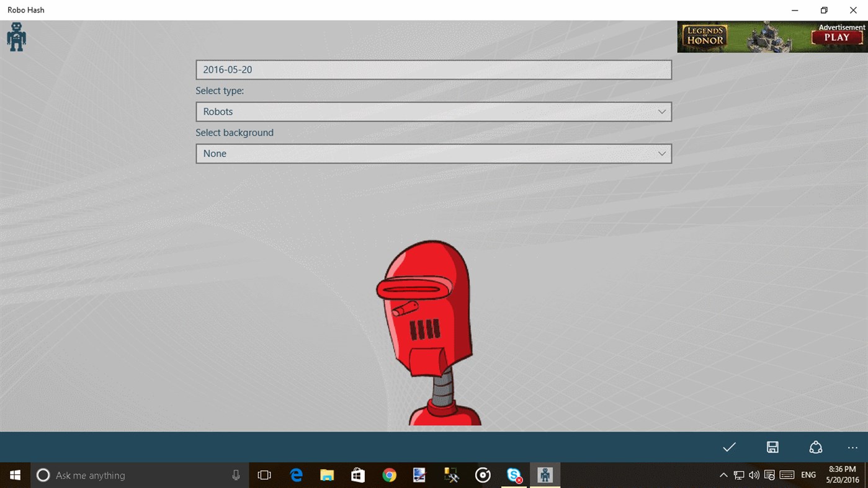Launch Skype from the taskbar
The image size is (868, 488).
[514, 475]
